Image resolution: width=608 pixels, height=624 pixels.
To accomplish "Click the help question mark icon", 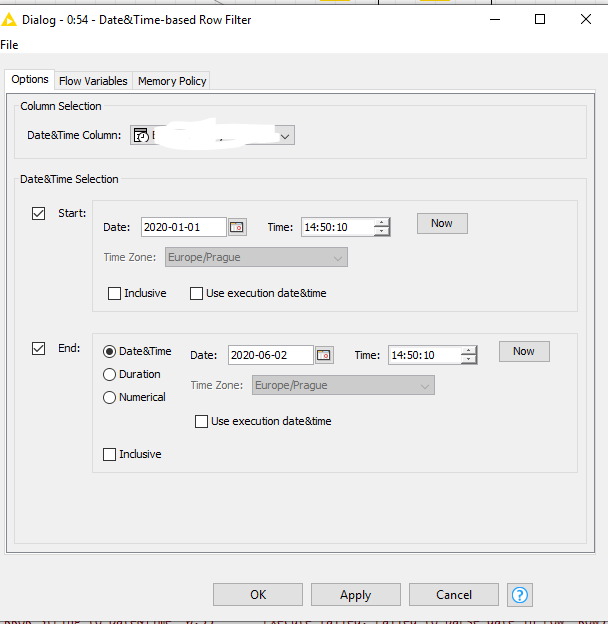I will tap(519, 595).
